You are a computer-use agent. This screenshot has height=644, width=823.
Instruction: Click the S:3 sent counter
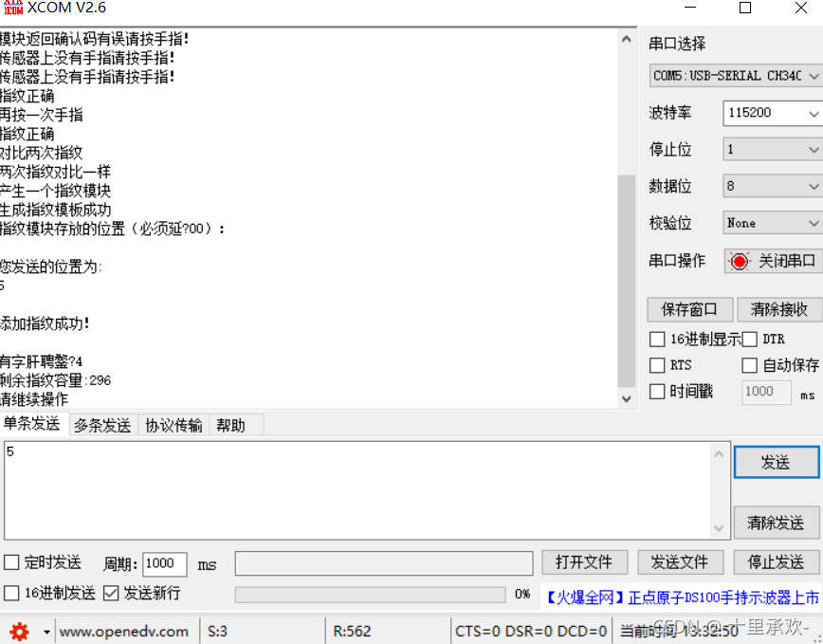click(x=218, y=632)
